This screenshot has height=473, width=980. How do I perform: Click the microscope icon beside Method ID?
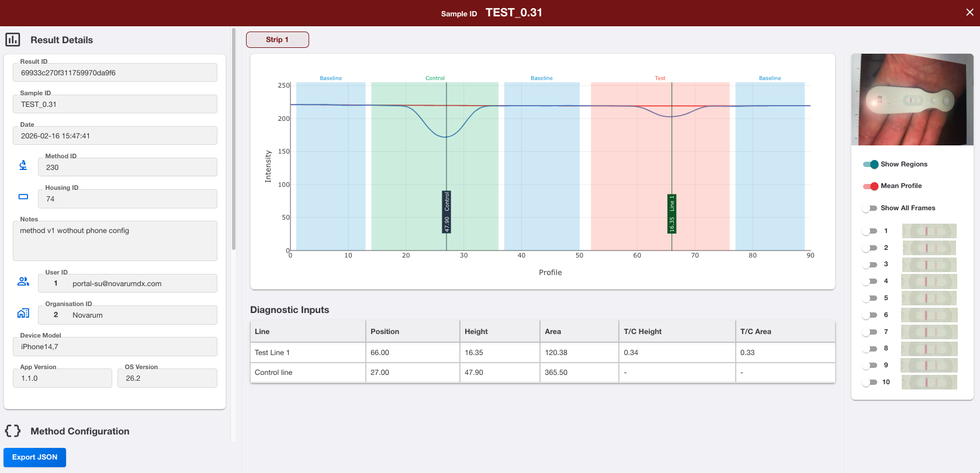pyautogui.click(x=23, y=165)
